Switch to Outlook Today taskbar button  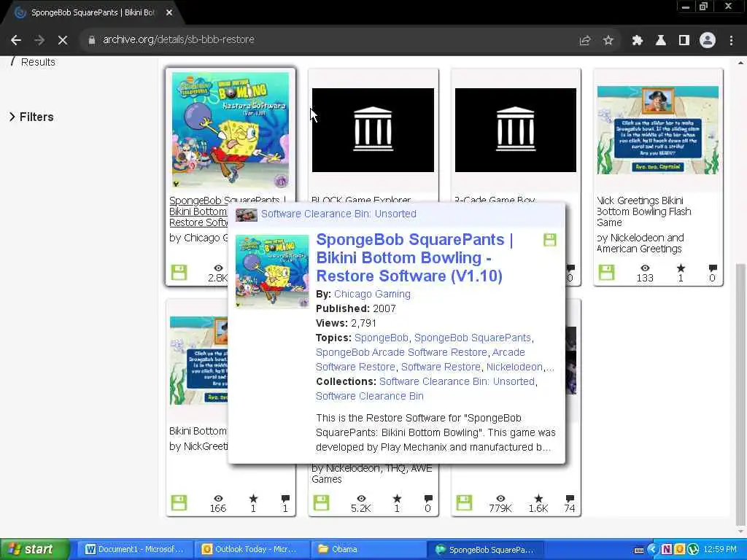pos(251,550)
